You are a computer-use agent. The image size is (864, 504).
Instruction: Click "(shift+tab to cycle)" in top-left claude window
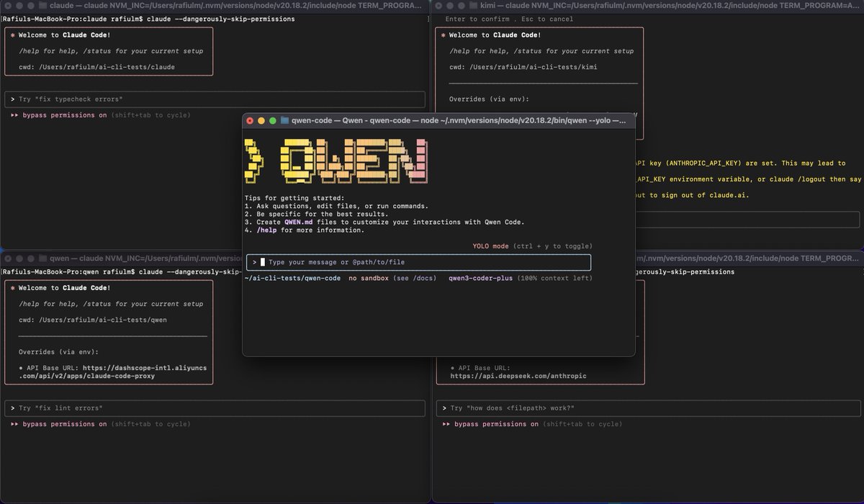click(x=150, y=115)
